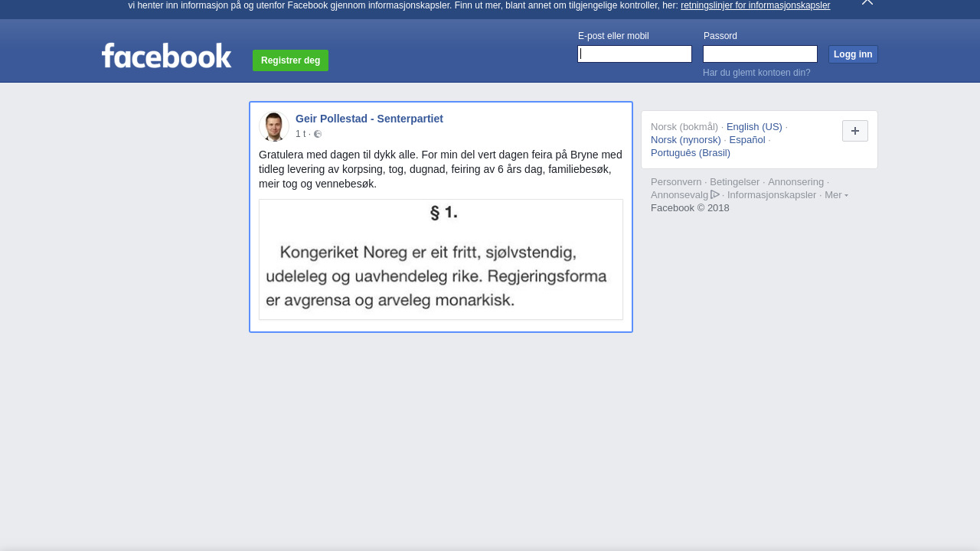Open the Personvern footer link
Viewport: 980px width, 551px height.
pyautogui.click(x=676, y=181)
